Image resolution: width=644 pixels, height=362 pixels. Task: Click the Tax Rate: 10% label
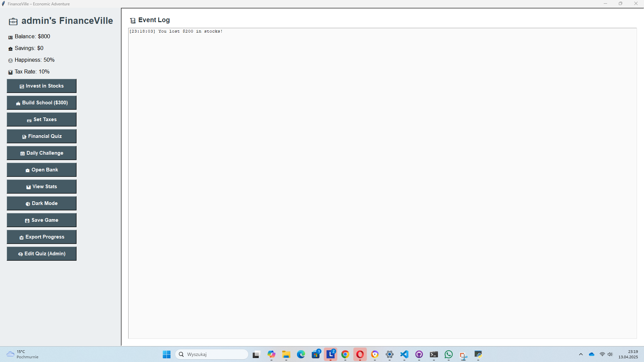point(32,72)
